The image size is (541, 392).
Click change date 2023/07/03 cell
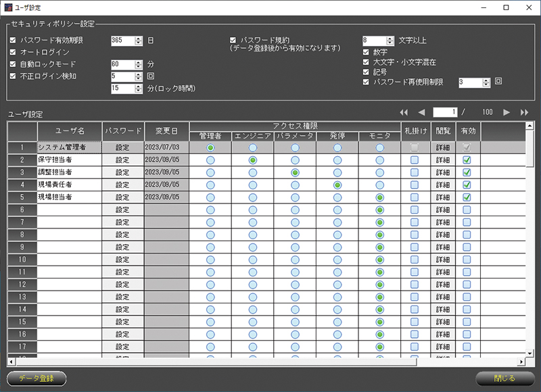click(166, 147)
